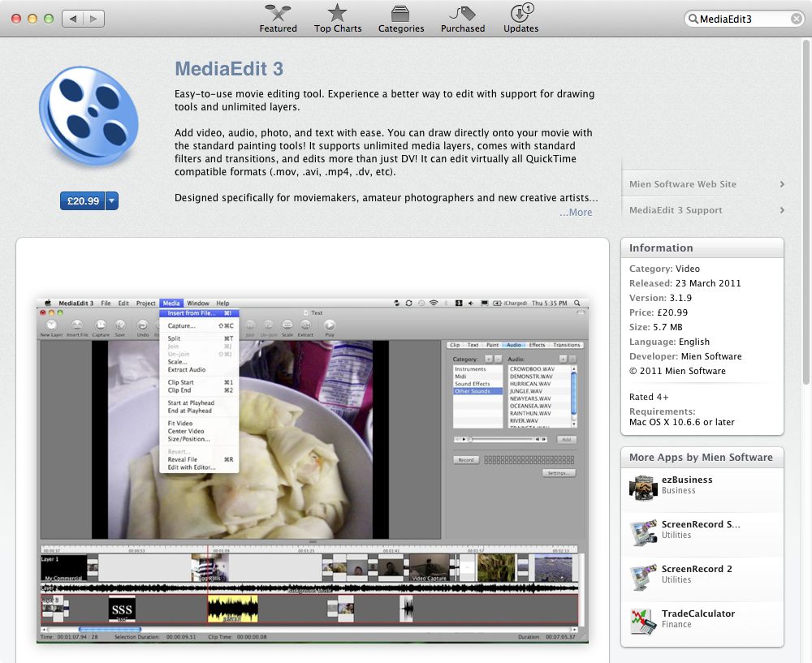Screen dimensions: 812x663
Task: Open the Mien Software Web Site link
Action: (683, 184)
